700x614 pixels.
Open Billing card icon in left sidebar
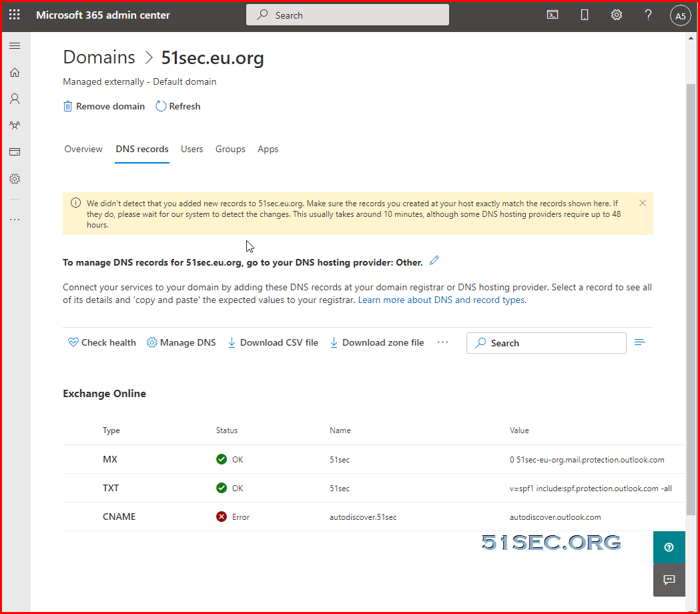coord(15,151)
